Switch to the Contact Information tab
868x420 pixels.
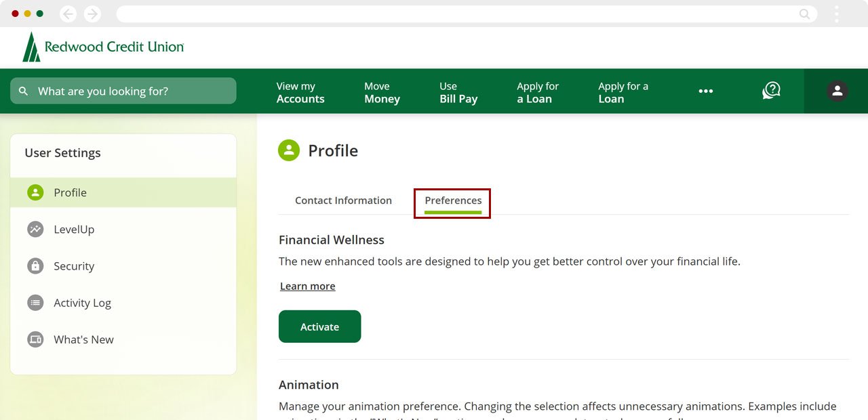[x=343, y=200]
